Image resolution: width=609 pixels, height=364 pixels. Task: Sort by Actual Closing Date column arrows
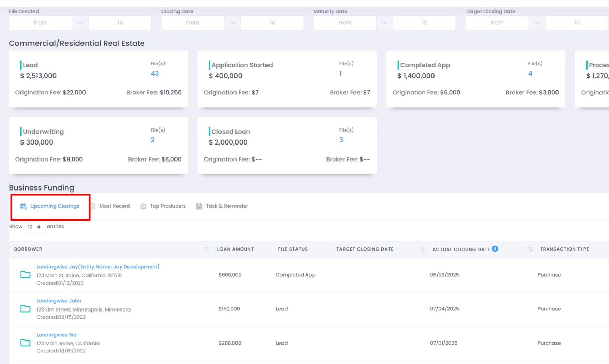click(530, 249)
